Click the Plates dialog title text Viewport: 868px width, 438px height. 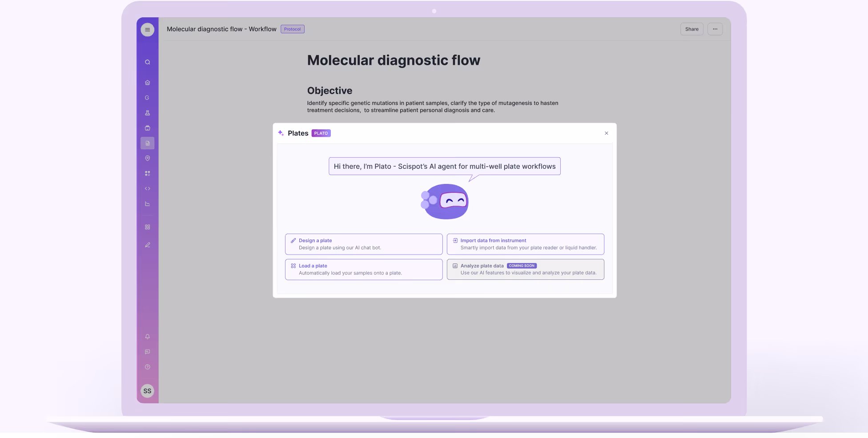(x=298, y=133)
